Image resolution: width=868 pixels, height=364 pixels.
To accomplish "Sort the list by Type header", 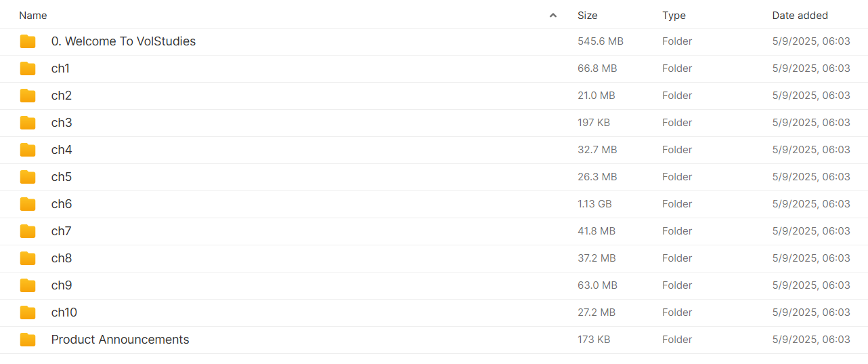I will click(674, 15).
